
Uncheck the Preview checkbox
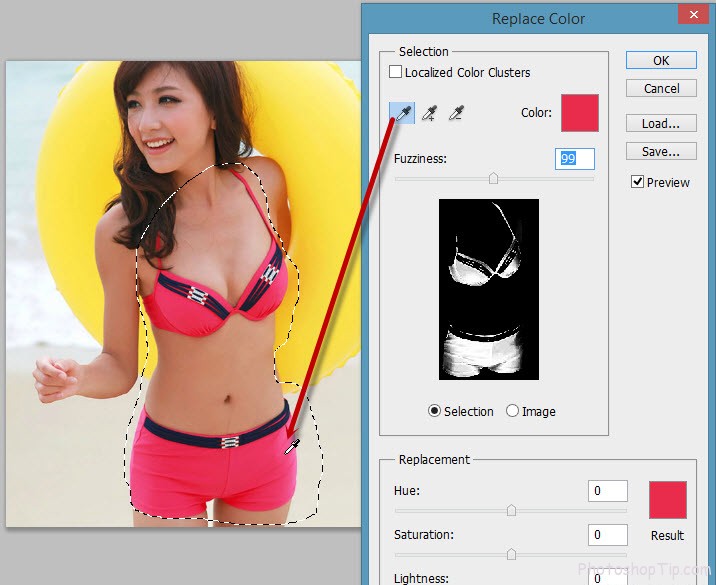(637, 182)
